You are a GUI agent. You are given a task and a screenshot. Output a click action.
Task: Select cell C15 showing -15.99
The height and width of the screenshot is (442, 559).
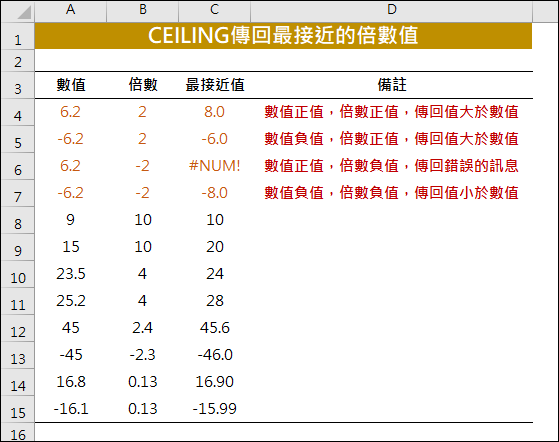coord(215,409)
